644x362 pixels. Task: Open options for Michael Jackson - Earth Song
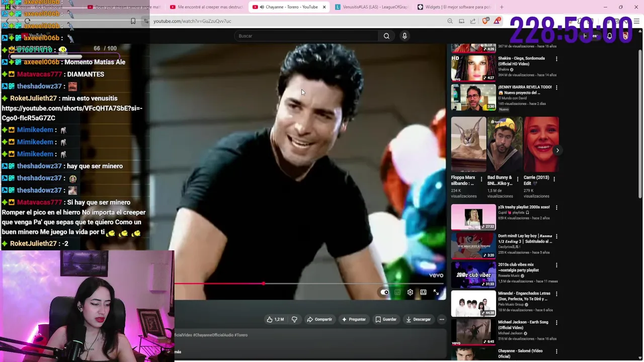coord(556,322)
